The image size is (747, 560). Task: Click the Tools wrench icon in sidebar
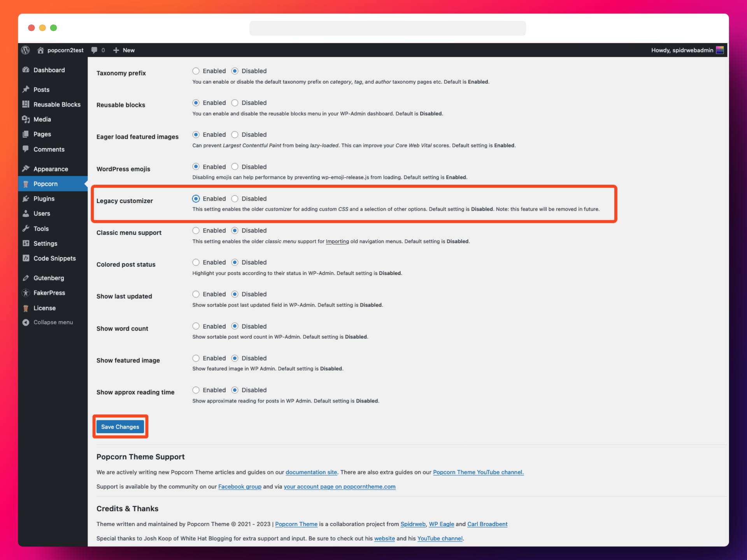pos(26,229)
